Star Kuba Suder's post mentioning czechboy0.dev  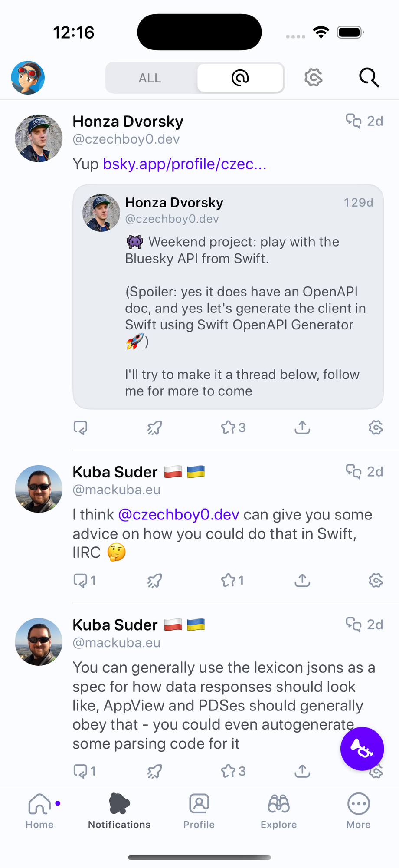click(x=232, y=580)
